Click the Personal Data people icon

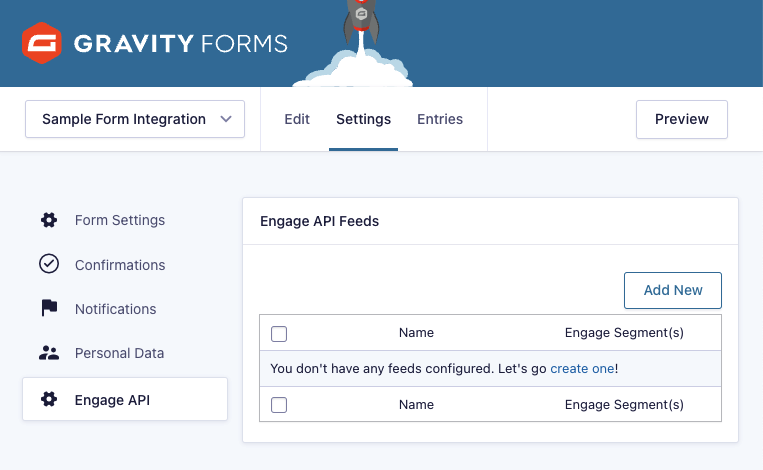pyautogui.click(x=49, y=353)
